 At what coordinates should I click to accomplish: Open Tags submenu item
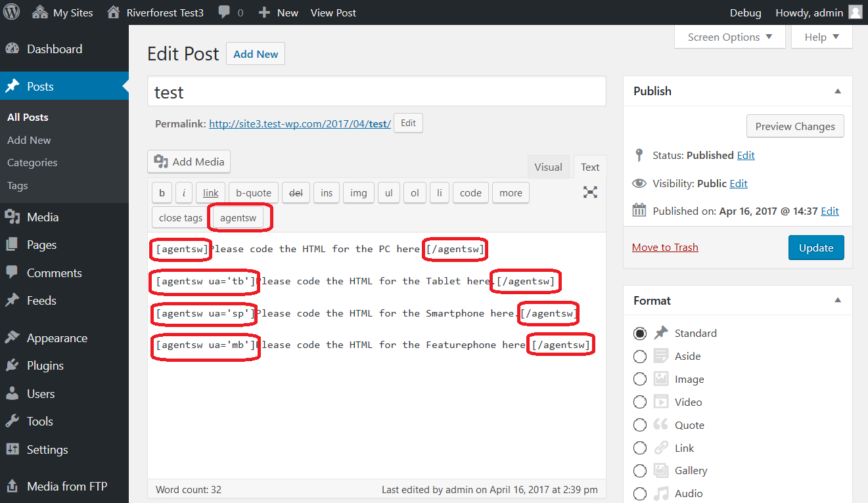(x=18, y=185)
